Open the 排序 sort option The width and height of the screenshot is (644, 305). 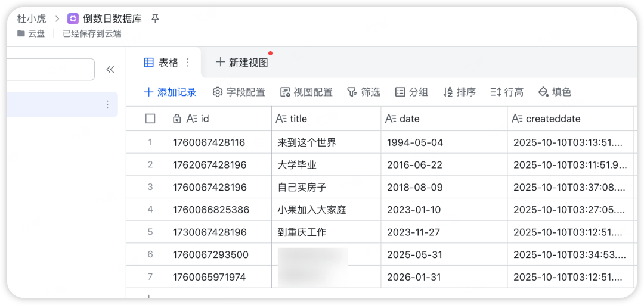click(x=460, y=92)
